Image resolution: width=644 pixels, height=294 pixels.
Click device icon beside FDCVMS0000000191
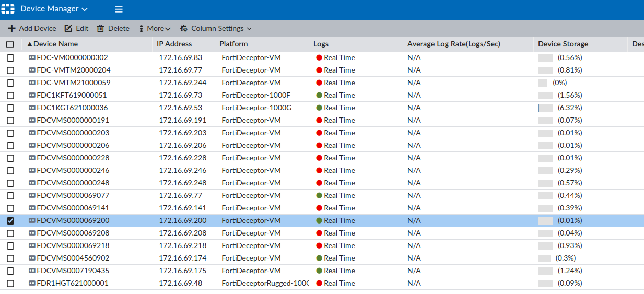pyautogui.click(x=32, y=120)
